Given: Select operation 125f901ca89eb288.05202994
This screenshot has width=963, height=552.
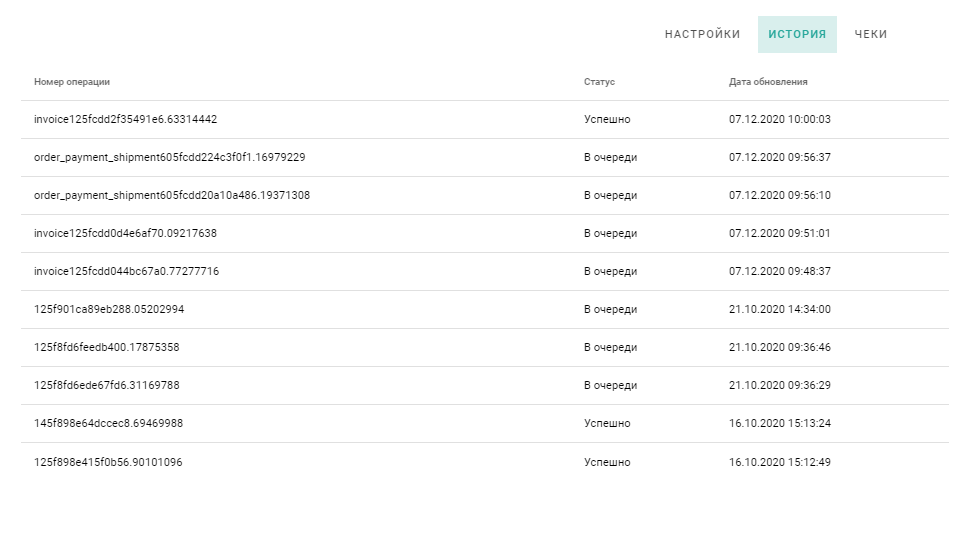Looking at the screenshot, I should 109,309.
